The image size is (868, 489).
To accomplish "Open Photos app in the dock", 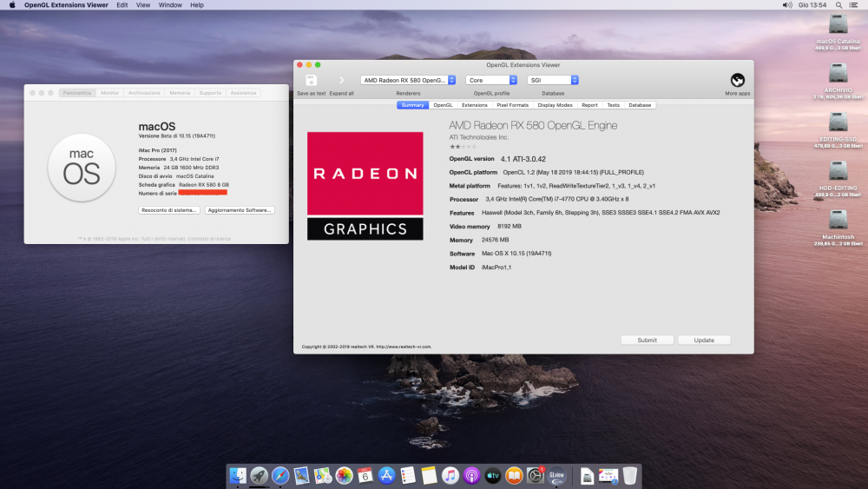I will click(344, 475).
